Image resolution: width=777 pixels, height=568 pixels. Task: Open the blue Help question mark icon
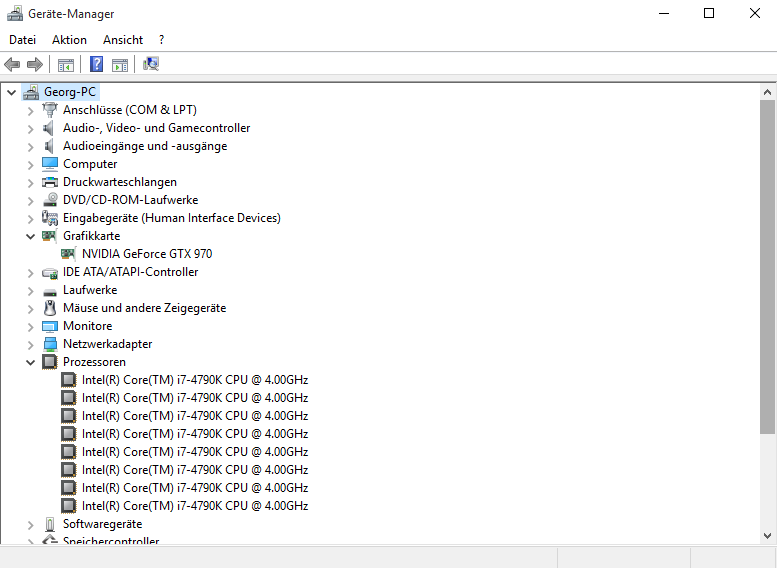[x=96, y=64]
